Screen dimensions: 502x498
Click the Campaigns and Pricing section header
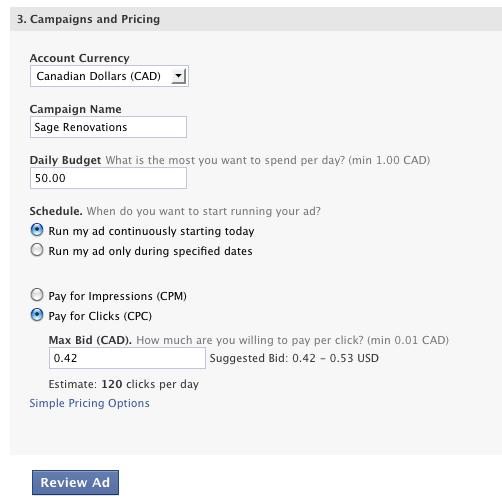88,19
